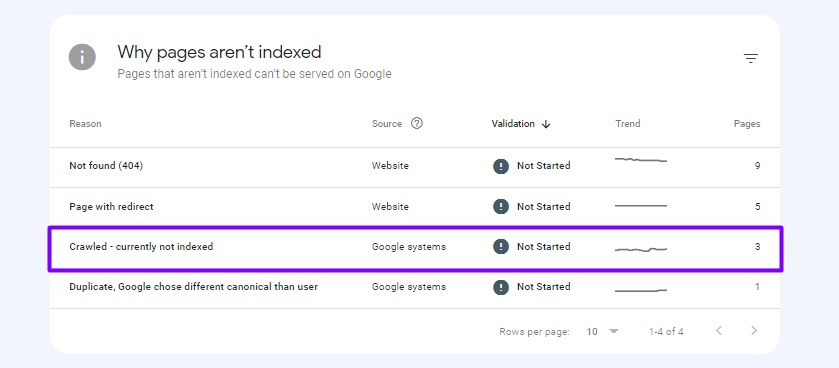The width and height of the screenshot is (839, 368).
Task: Go to the previous page of rows
Action: click(719, 331)
